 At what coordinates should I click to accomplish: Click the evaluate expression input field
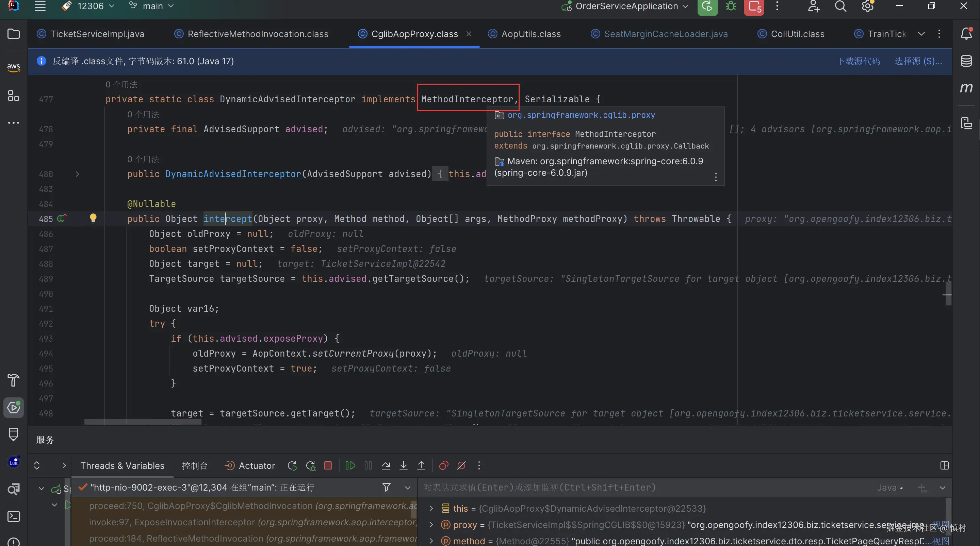[x=609, y=488]
